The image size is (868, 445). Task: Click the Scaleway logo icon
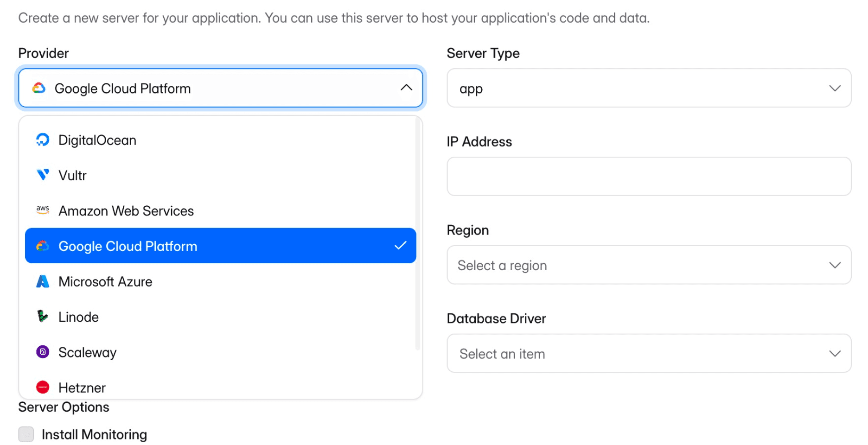point(43,352)
